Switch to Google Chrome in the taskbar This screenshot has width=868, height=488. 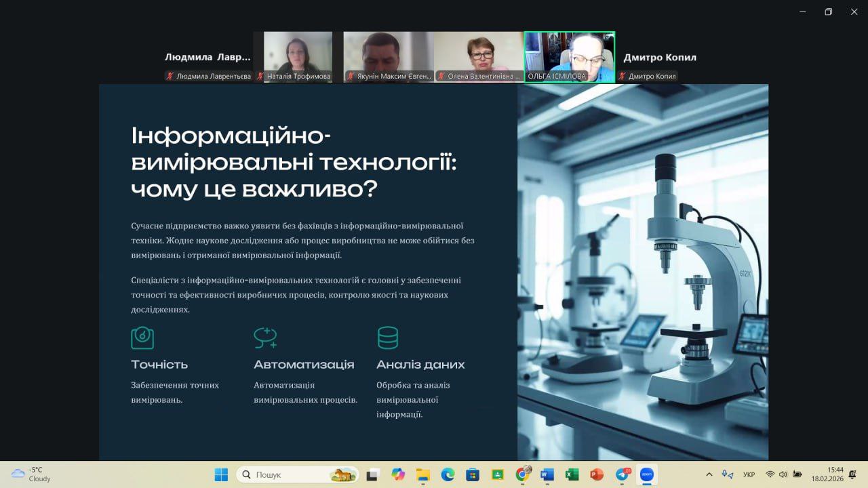(x=522, y=474)
